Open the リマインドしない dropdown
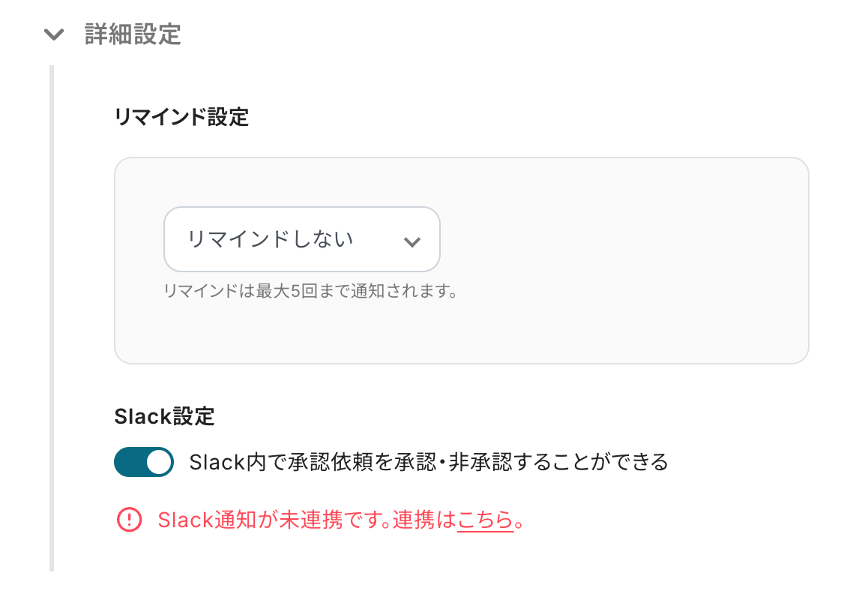 (x=301, y=239)
